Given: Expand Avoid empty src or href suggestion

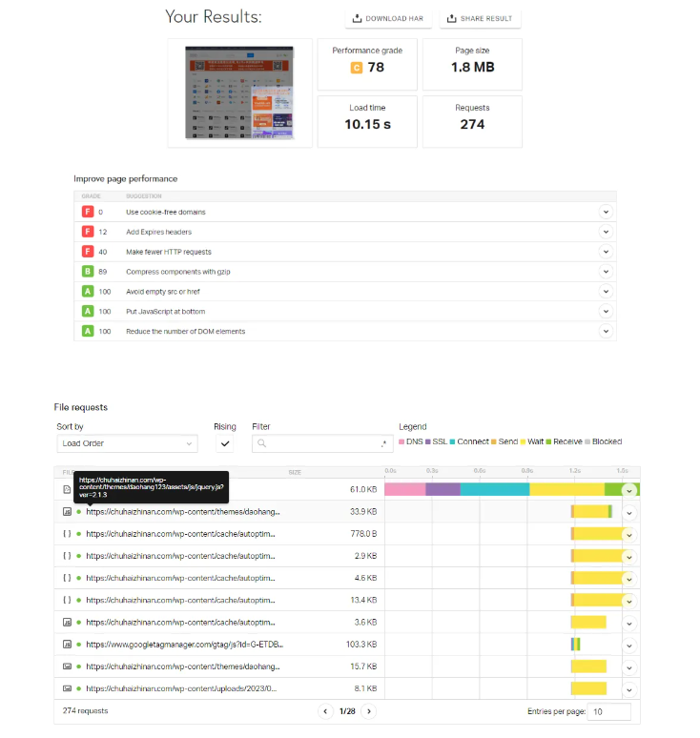Looking at the screenshot, I should tap(606, 292).
